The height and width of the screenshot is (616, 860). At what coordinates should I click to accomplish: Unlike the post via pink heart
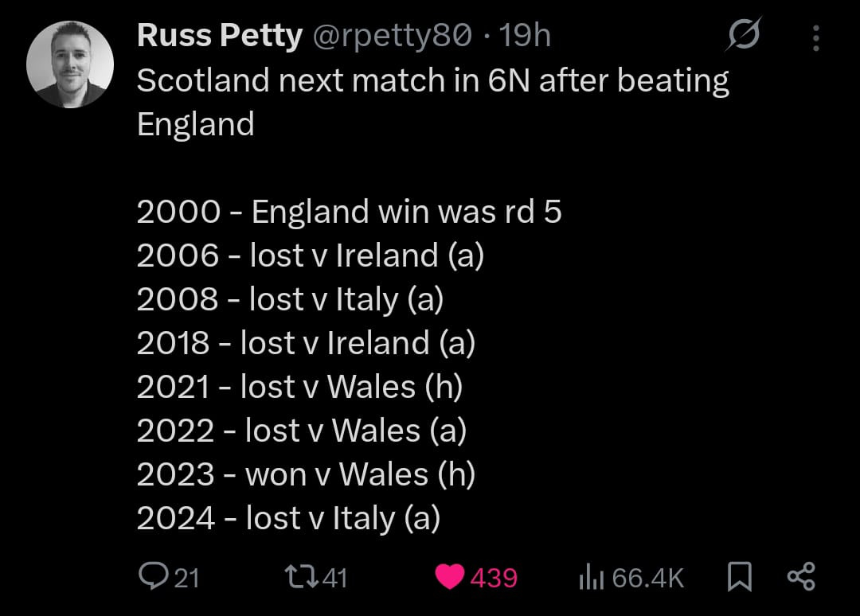point(450,577)
